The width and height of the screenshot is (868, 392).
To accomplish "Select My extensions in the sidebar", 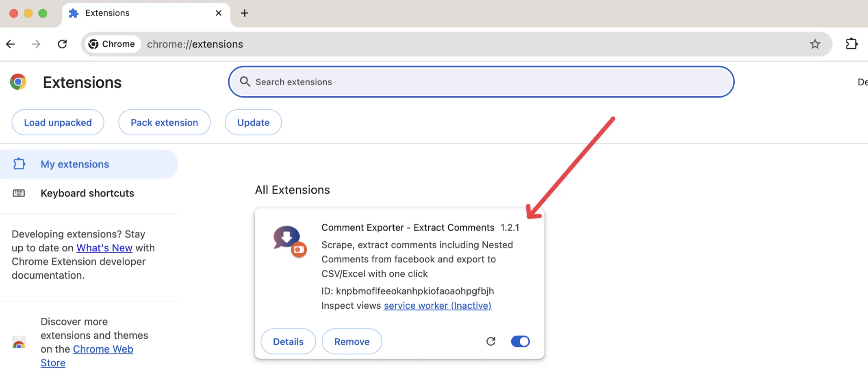I will coord(75,164).
